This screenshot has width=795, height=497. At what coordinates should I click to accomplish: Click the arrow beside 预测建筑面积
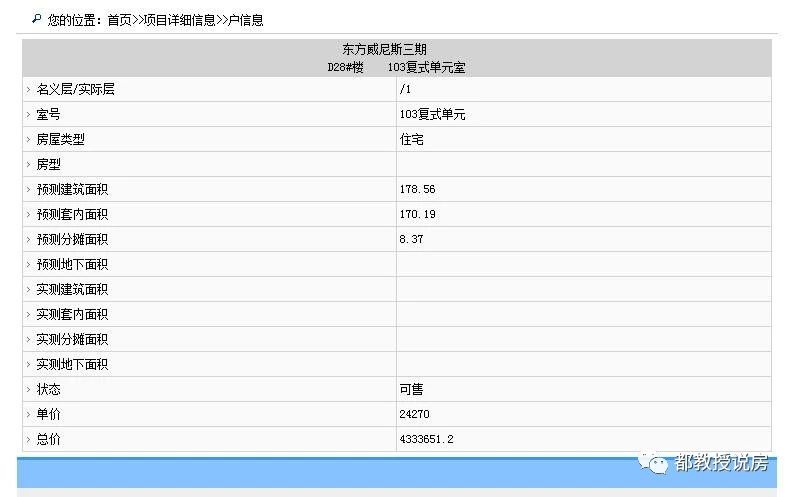(x=28, y=189)
